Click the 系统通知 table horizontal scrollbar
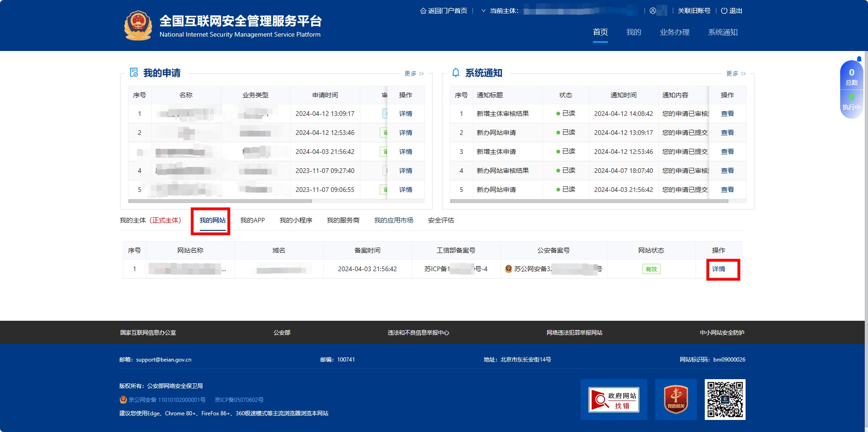 click(x=589, y=201)
